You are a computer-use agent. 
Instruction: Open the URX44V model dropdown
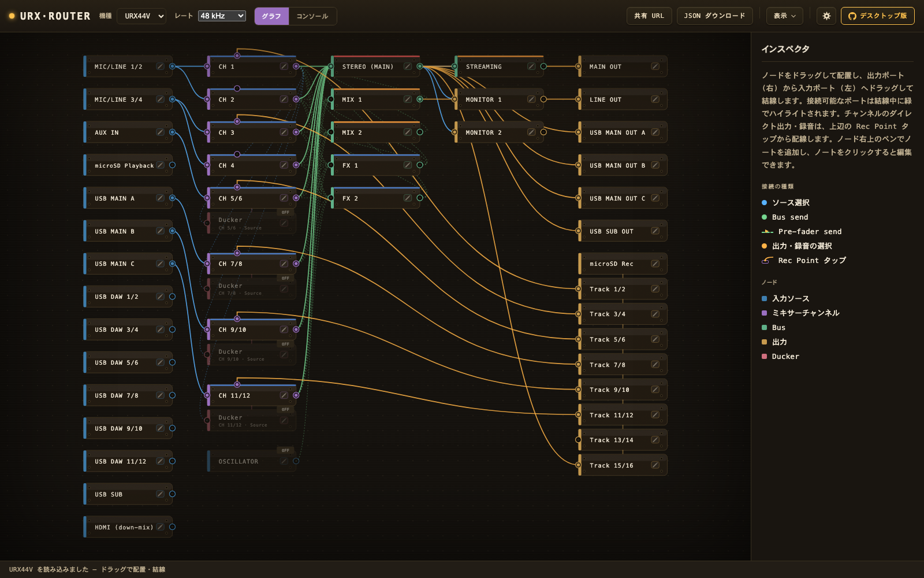click(141, 16)
